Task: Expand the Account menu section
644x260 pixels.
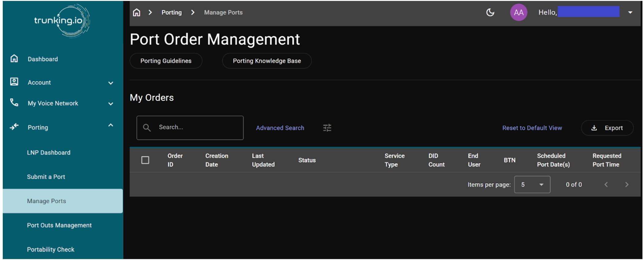Action: click(111, 83)
